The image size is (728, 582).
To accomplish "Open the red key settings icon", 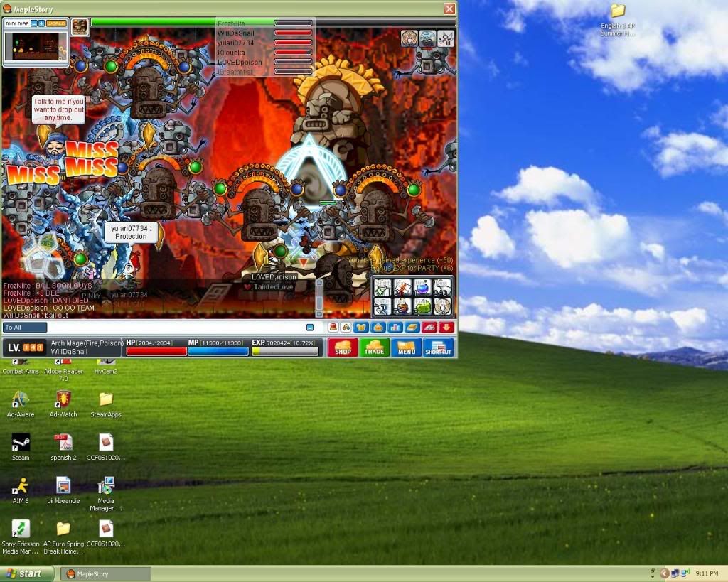I will point(429,328).
